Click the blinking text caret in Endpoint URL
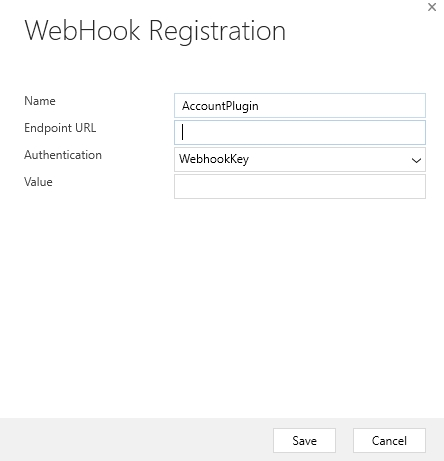The width and height of the screenshot is (444, 461). (182, 132)
